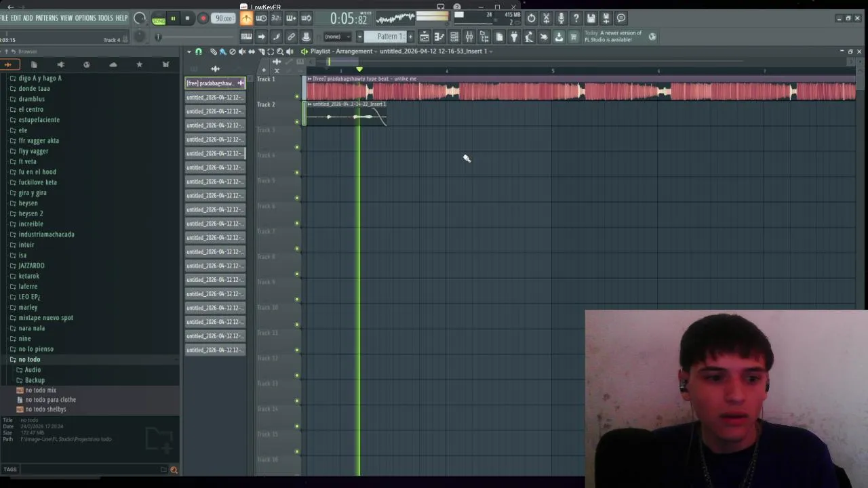Toggle overdub blend recording

pos(291,18)
